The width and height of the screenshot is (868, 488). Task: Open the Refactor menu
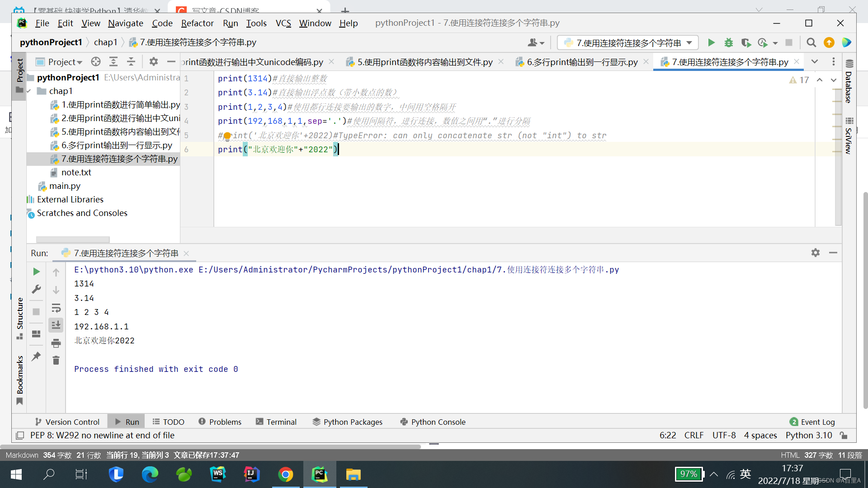[x=197, y=23]
